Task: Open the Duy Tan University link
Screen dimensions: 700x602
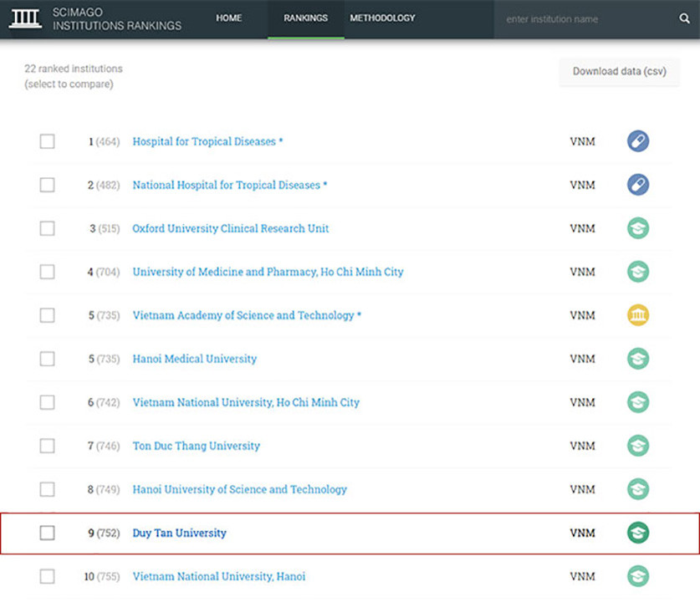Action: (179, 533)
